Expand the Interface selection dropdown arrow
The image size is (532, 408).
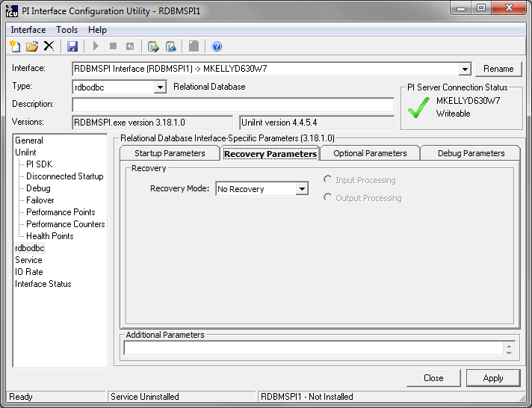pyautogui.click(x=465, y=69)
